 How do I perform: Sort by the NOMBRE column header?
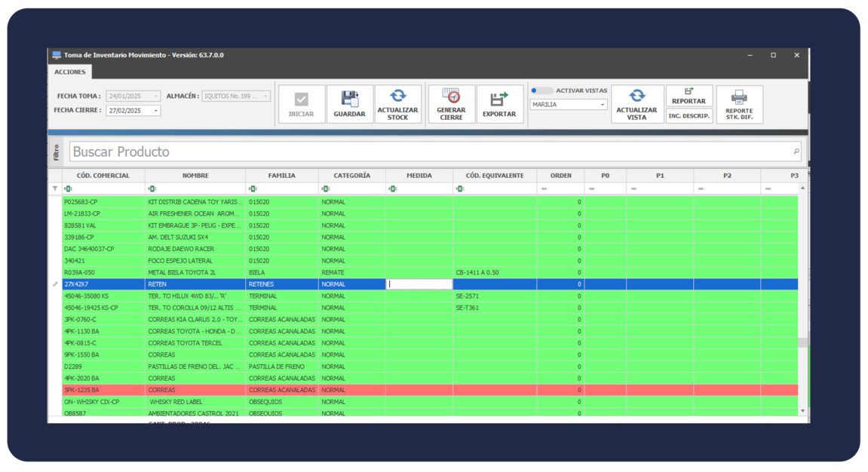point(195,176)
